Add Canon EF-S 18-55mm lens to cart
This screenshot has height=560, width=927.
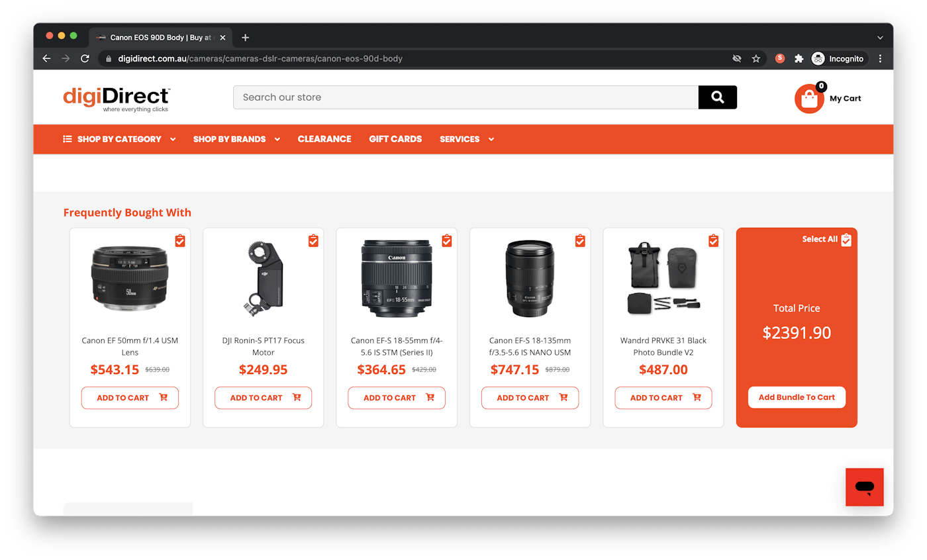click(x=397, y=398)
